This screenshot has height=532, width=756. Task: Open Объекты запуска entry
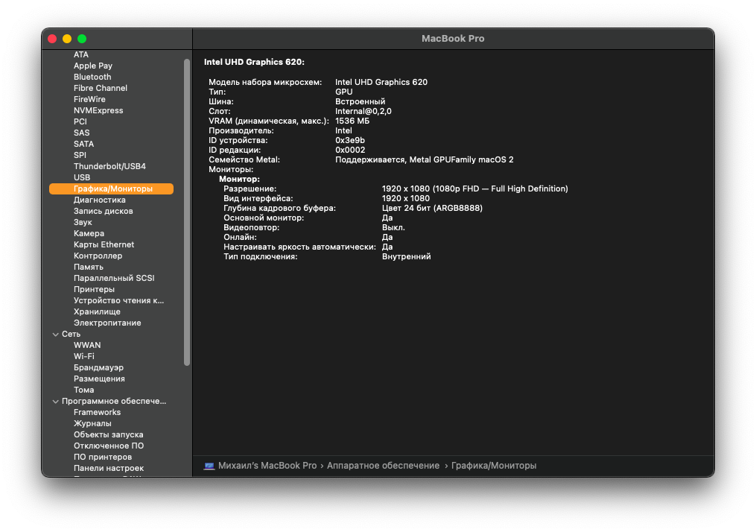(109, 434)
